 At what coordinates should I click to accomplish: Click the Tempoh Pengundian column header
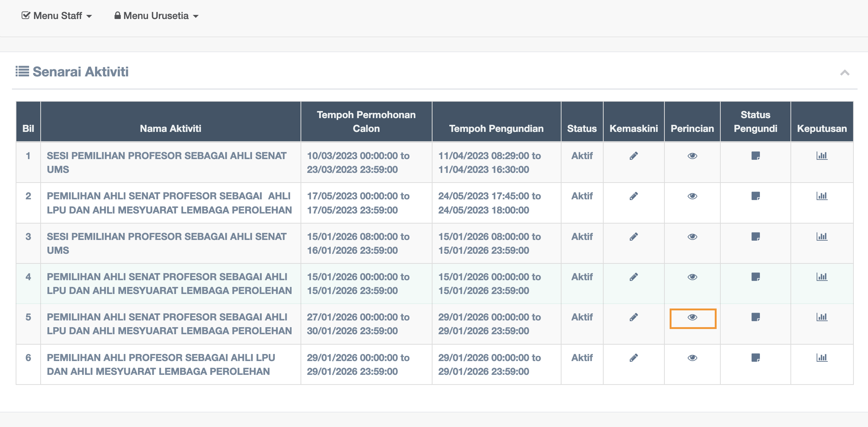point(496,129)
